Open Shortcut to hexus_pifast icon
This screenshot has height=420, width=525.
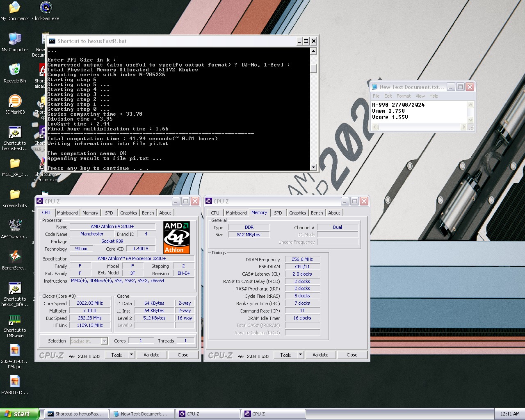(x=15, y=294)
